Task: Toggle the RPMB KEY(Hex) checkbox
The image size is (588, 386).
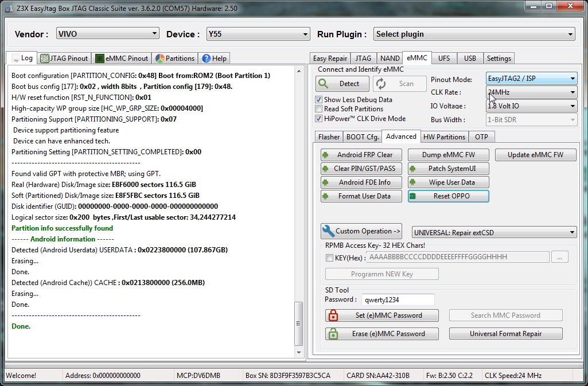Action: point(329,258)
